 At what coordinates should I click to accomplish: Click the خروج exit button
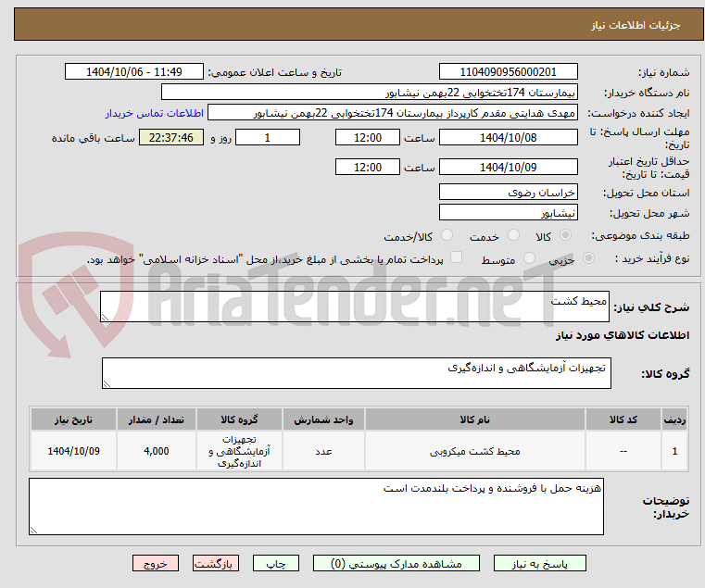coord(156,563)
